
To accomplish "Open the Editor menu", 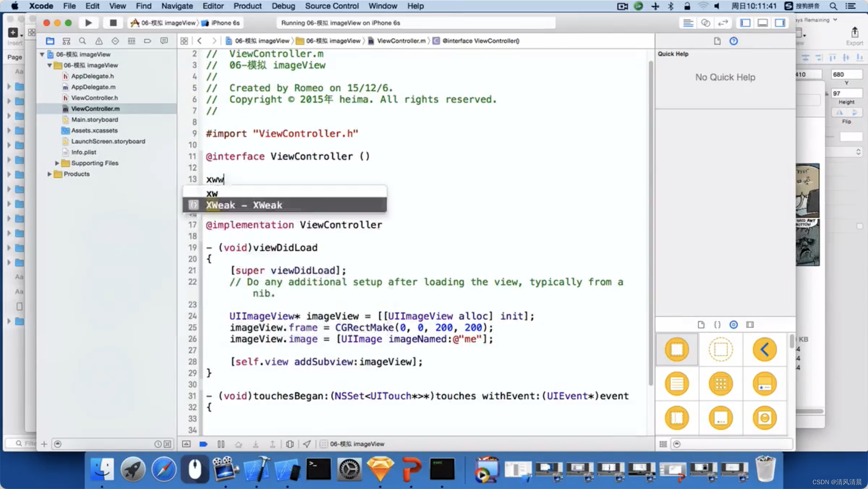I will point(213,6).
